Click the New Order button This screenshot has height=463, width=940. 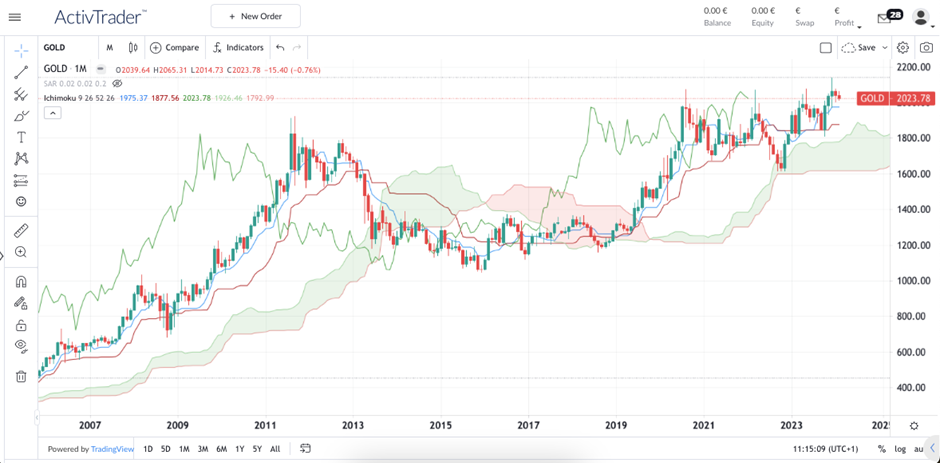point(255,17)
